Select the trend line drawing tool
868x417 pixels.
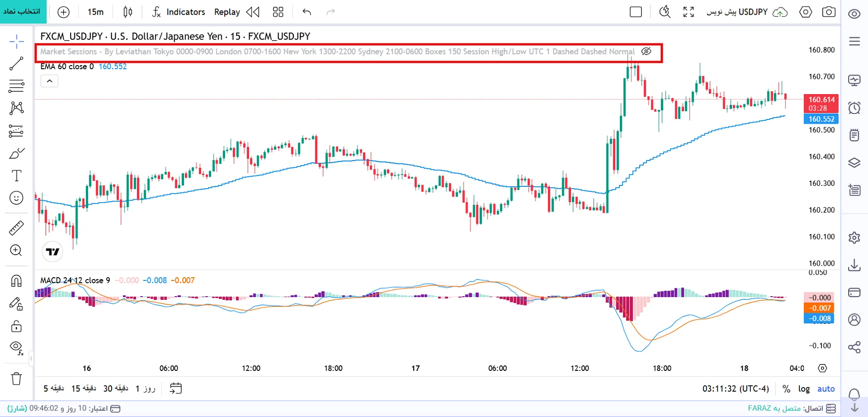[x=17, y=64]
